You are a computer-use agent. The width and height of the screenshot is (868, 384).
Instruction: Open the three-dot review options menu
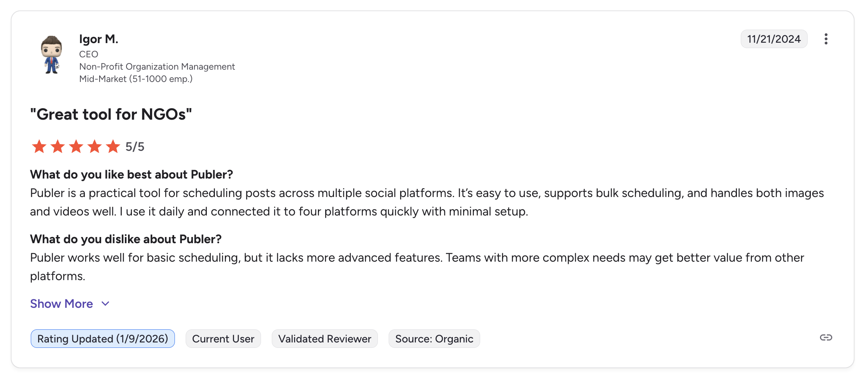click(826, 38)
